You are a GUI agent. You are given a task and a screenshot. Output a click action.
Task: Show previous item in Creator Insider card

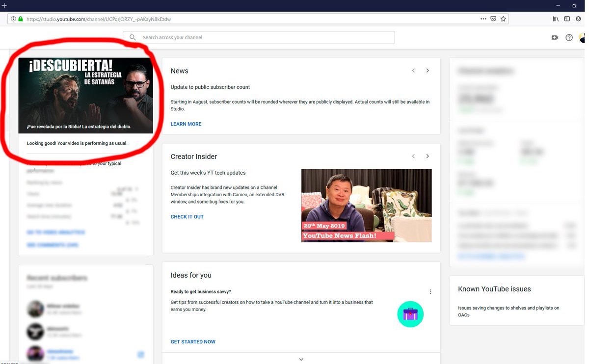click(413, 156)
